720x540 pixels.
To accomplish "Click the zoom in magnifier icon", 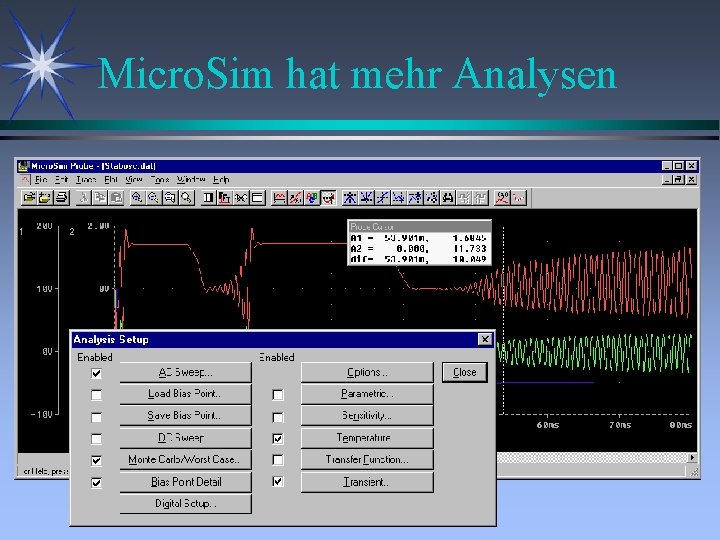I will click(x=136, y=198).
